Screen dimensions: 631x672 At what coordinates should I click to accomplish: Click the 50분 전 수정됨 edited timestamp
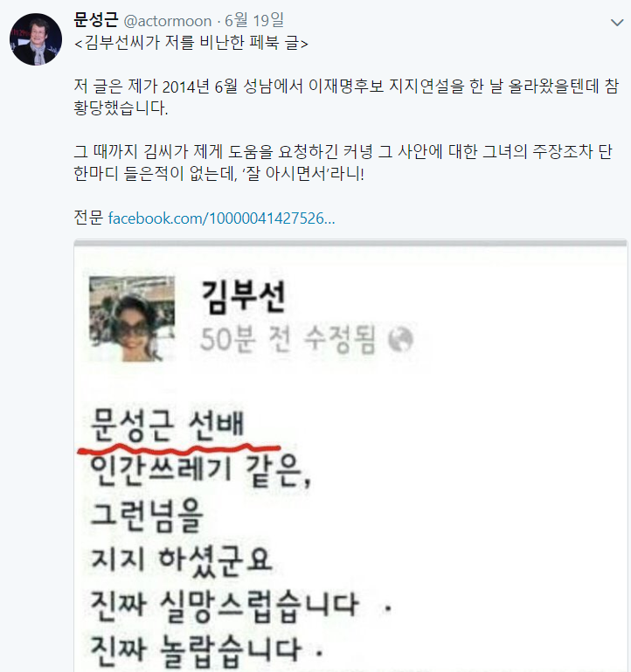click(288, 339)
